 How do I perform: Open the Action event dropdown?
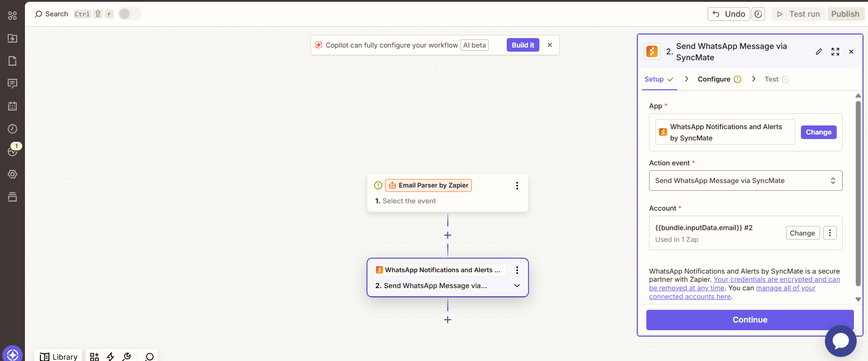(745, 181)
